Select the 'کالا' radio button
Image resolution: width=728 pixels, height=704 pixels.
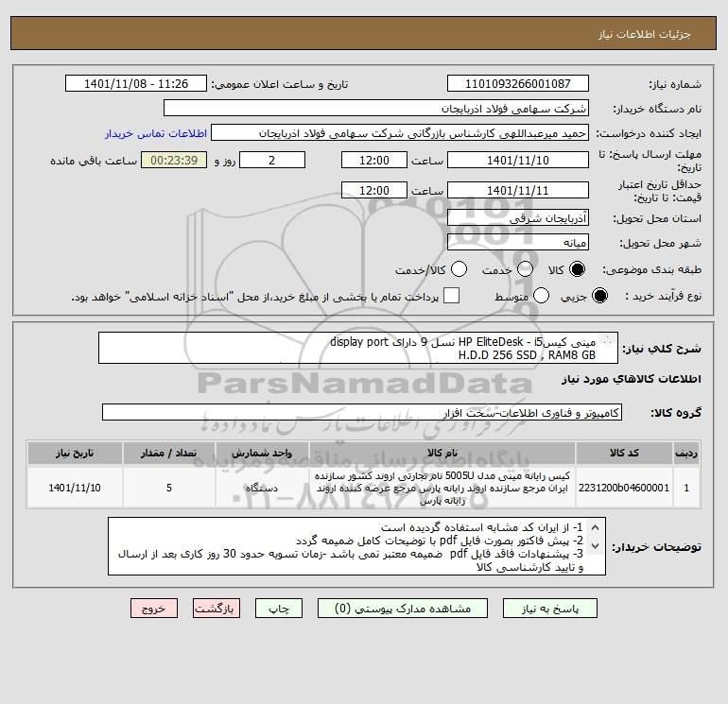(577, 269)
